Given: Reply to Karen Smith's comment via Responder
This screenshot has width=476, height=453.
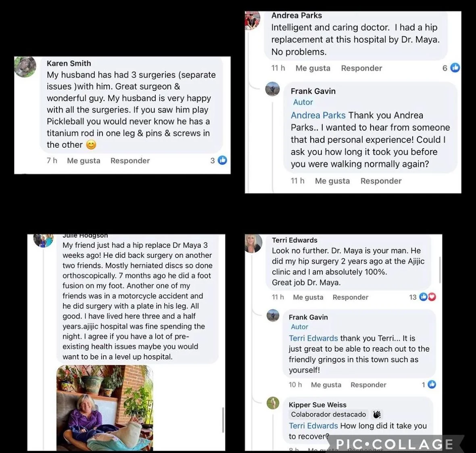Looking at the screenshot, I should [130, 161].
